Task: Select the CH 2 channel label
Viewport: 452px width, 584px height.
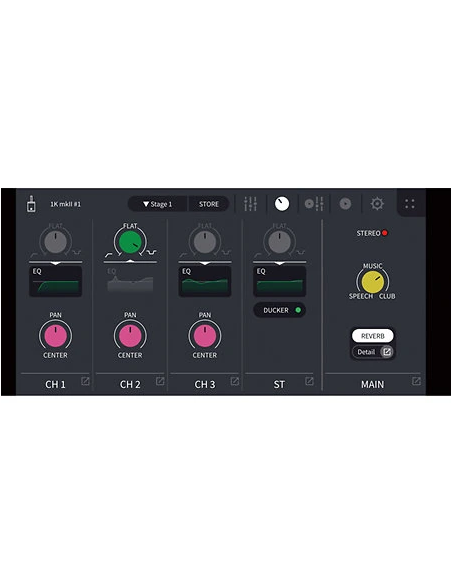Action: point(130,384)
